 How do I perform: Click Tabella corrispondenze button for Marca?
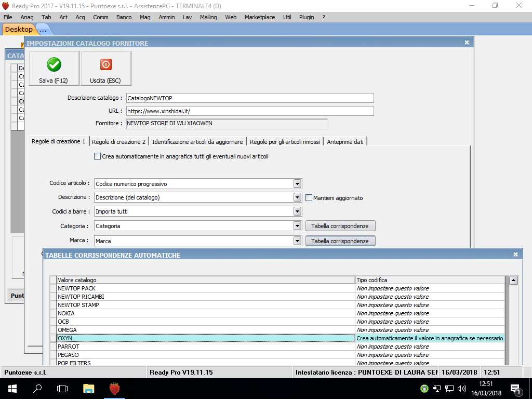pos(340,241)
